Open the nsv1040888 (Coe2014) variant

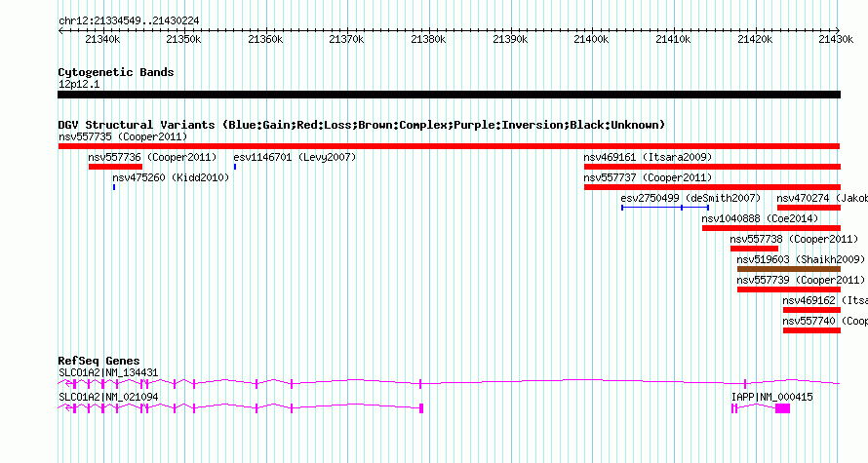760,218
